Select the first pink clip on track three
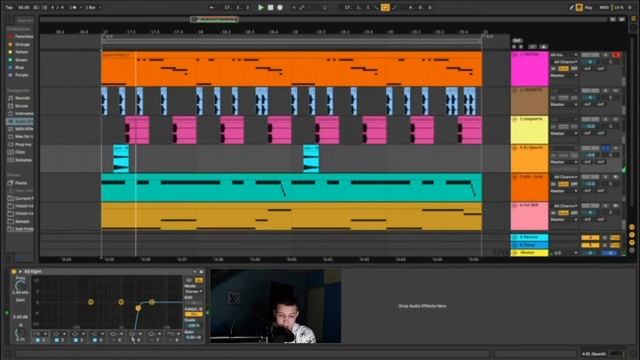640x360 pixels. pos(137,130)
